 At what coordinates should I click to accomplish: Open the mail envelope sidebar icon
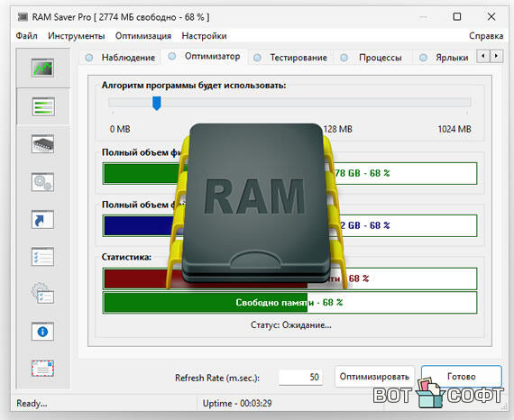tap(42, 369)
